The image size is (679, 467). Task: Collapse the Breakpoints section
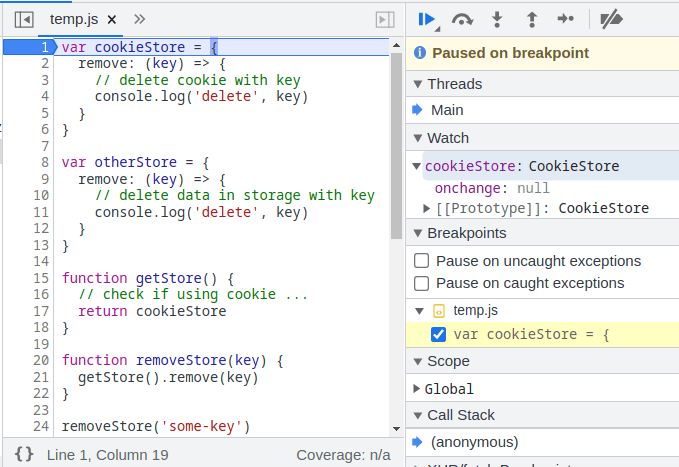click(x=418, y=234)
